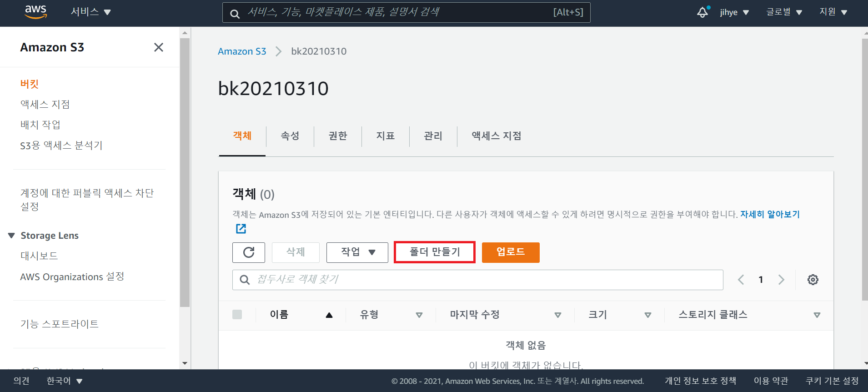Click the search magnifier icon in top bar
Image resolution: width=868 pixels, height=392 pixels.
tap(235, 14)
